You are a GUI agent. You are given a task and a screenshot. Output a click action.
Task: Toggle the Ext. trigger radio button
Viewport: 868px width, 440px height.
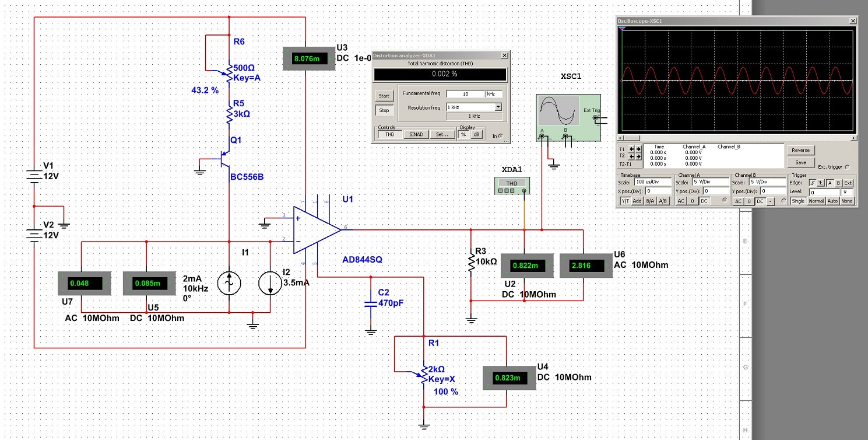[847, 167]
